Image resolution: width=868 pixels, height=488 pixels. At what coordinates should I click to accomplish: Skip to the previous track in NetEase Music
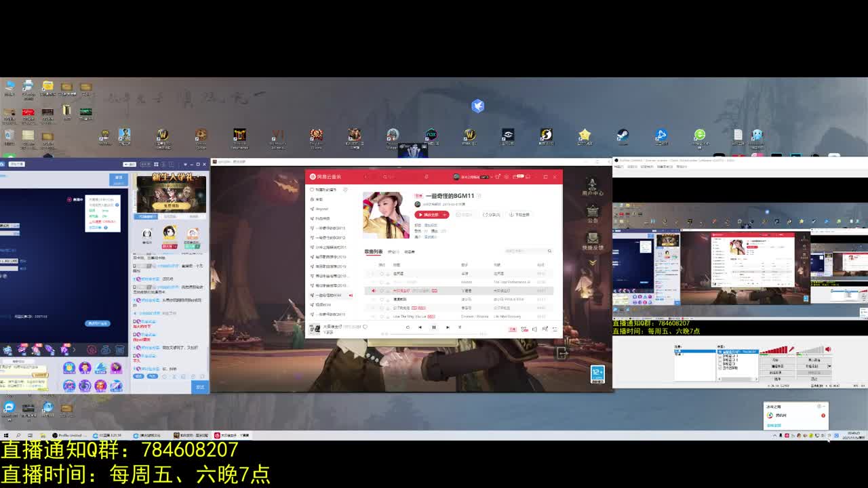point(420,327)
